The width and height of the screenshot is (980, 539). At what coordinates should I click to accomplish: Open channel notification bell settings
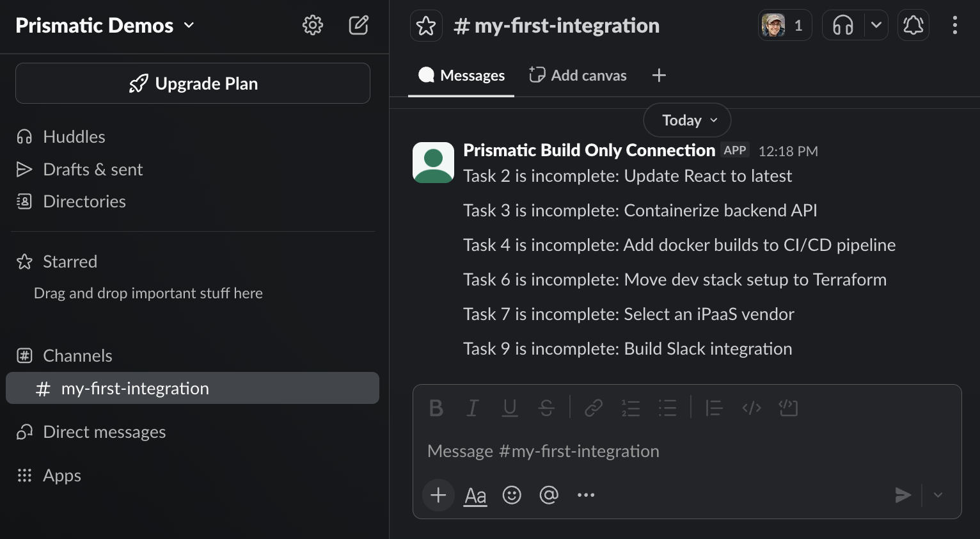(x=913, y=26)
